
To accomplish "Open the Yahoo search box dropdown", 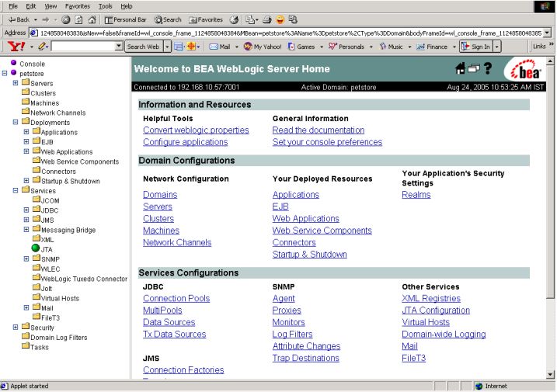I will tap(119, 46).
